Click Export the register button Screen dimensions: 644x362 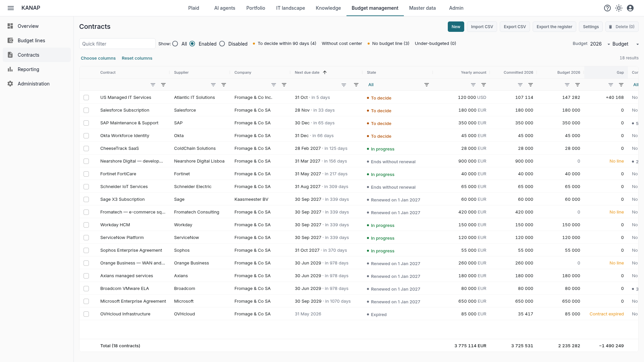pyautogui.click(x=554, y=27)
